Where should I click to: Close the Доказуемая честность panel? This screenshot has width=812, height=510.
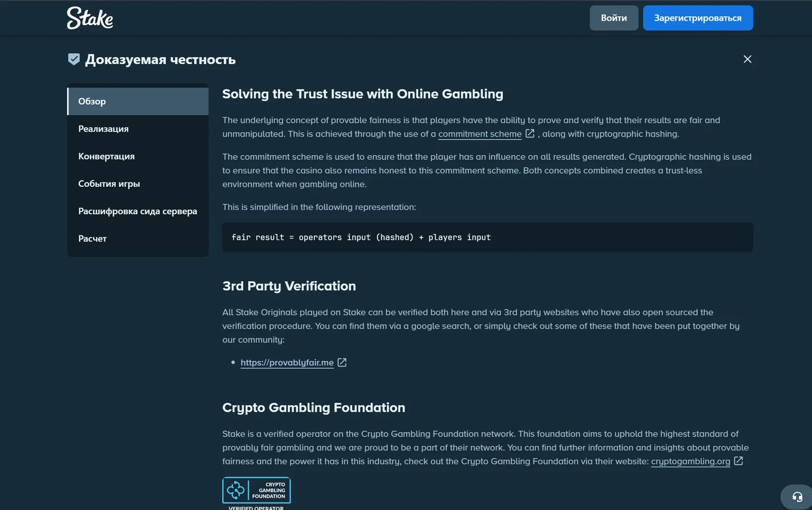click(747, 59)
